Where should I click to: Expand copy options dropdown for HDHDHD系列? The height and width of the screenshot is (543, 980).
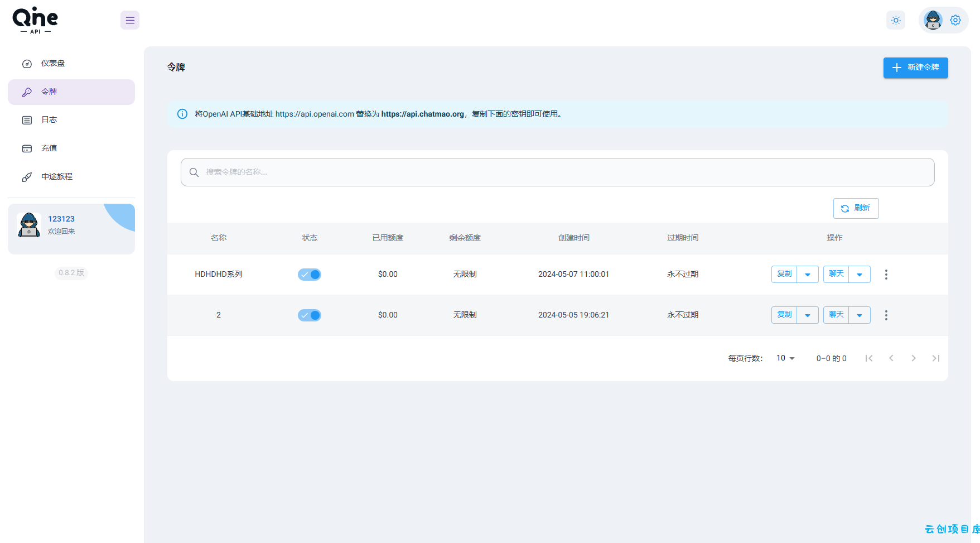(x=808, y=275)
